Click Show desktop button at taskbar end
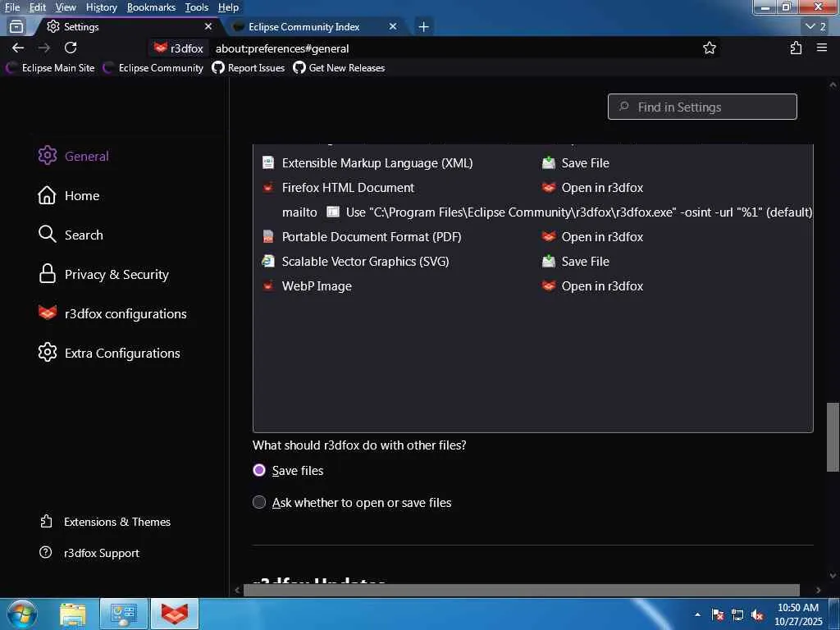 click(x=834, y=614)
